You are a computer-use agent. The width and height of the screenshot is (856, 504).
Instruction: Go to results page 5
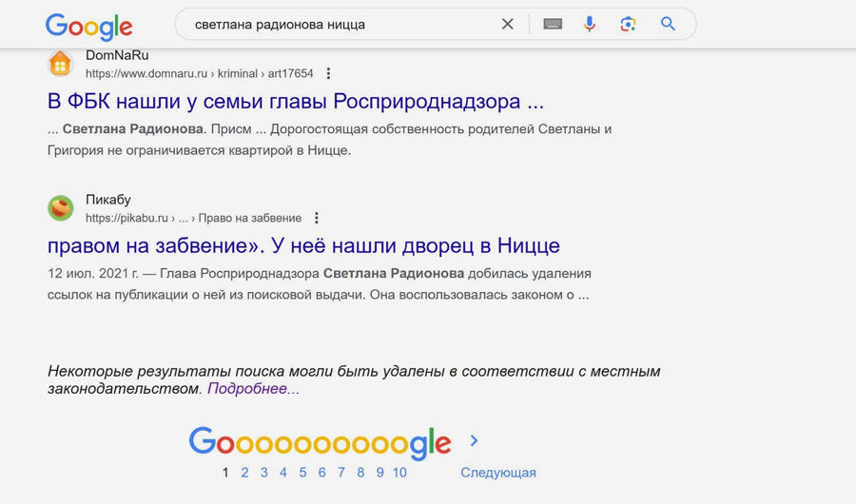click(302, 473)
